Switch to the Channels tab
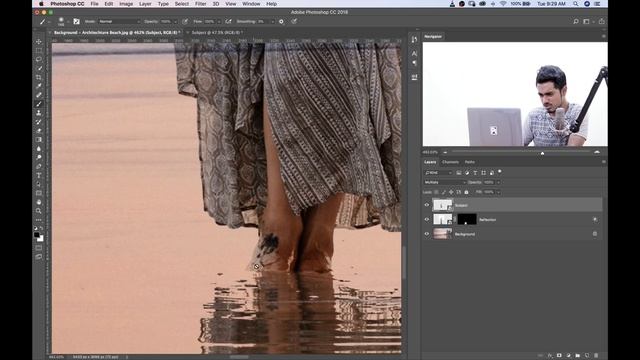Viewport: 640px width, 360px height. pos(450,162)
